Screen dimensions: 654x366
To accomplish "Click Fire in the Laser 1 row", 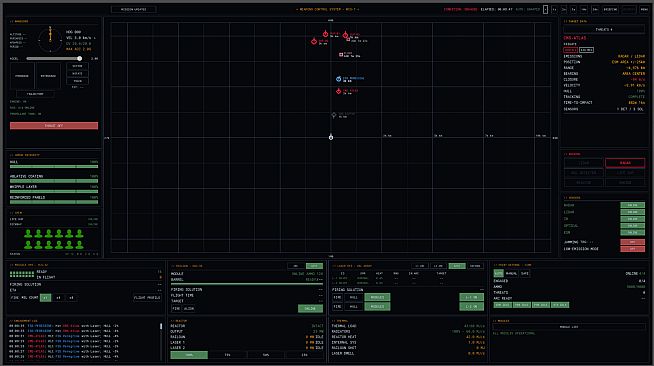I will (x=337, y=297).
